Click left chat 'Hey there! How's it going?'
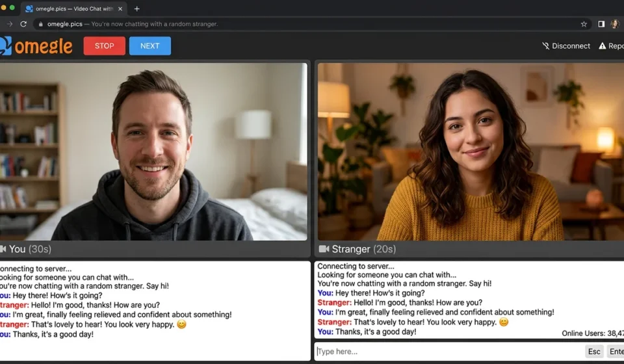The width and height of the screenshot is (624, 364). [x=57, y=295]
